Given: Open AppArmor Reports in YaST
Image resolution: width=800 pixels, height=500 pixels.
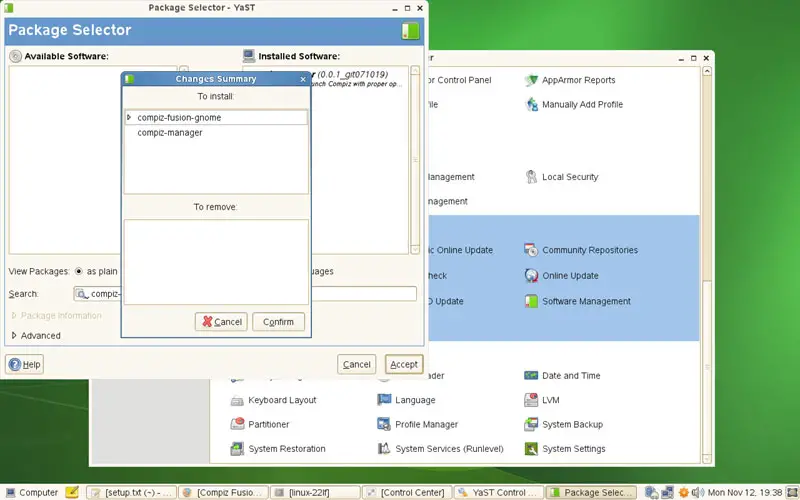Looking at the screenshot, I should [570, 80].
